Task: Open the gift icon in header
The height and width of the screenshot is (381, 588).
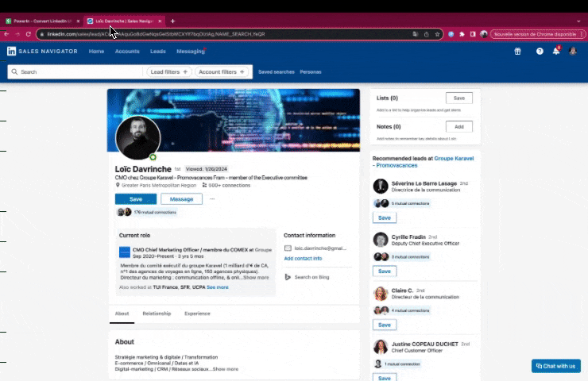Action: pos(517,52)
